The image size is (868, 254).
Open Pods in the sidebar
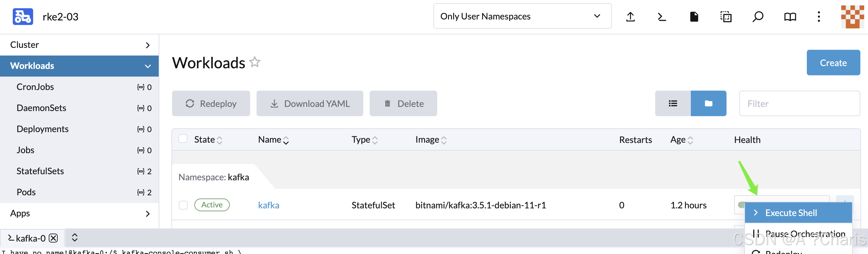tap(80, 192)
